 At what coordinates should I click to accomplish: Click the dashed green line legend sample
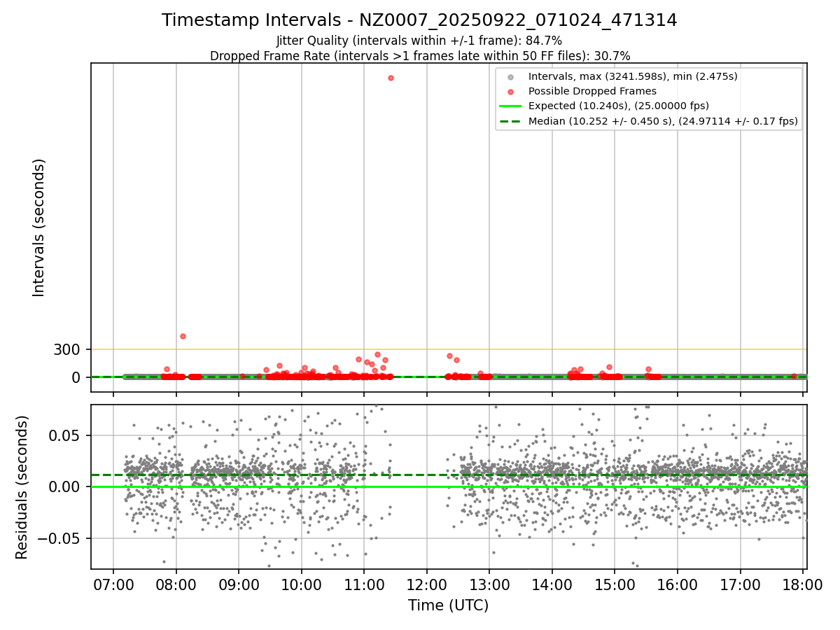511,121
